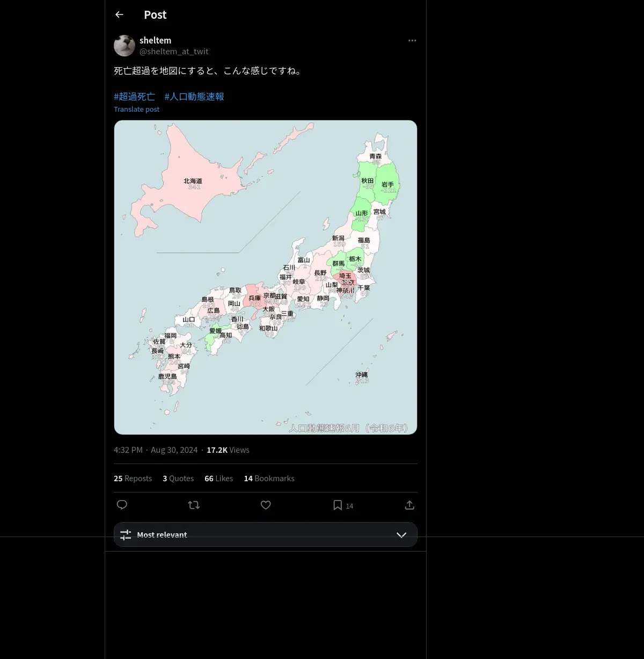
Task: Like the post with the heart icon
Action: pyautogui.click(x=266, y=505)
